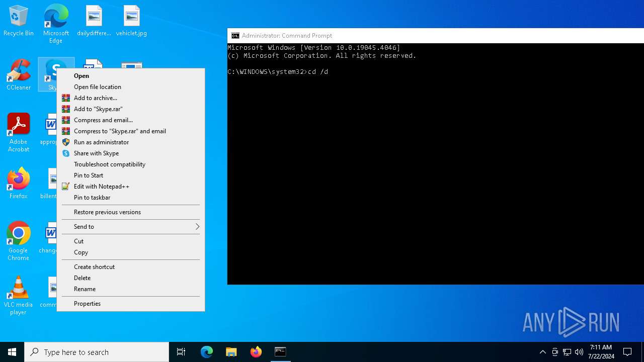Open network status tray icon
This screenshot has height=362, width=644.
click(x=567, y=352)
